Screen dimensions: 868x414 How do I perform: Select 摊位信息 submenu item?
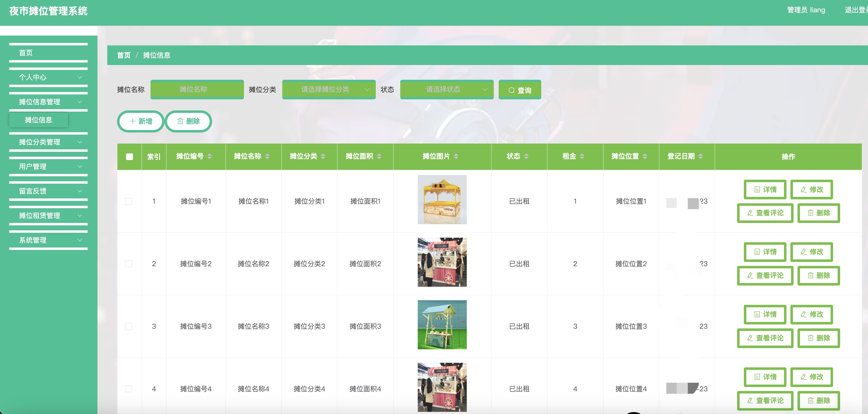pyautogui.click(x=38, y=120)
